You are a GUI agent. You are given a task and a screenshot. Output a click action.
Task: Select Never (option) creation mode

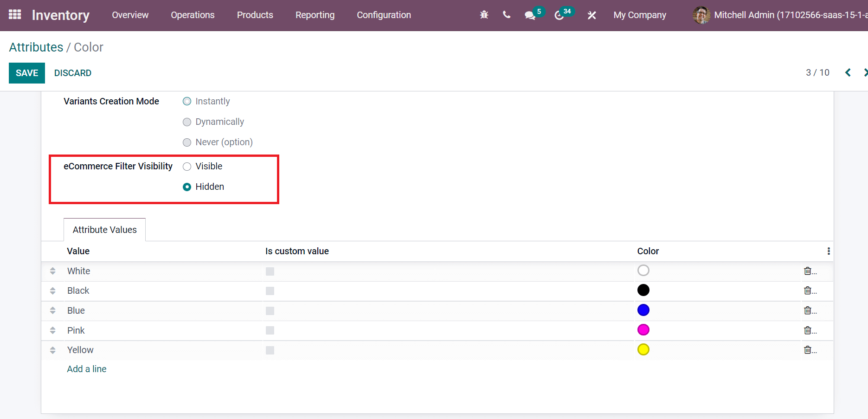[x=187, y=142]
